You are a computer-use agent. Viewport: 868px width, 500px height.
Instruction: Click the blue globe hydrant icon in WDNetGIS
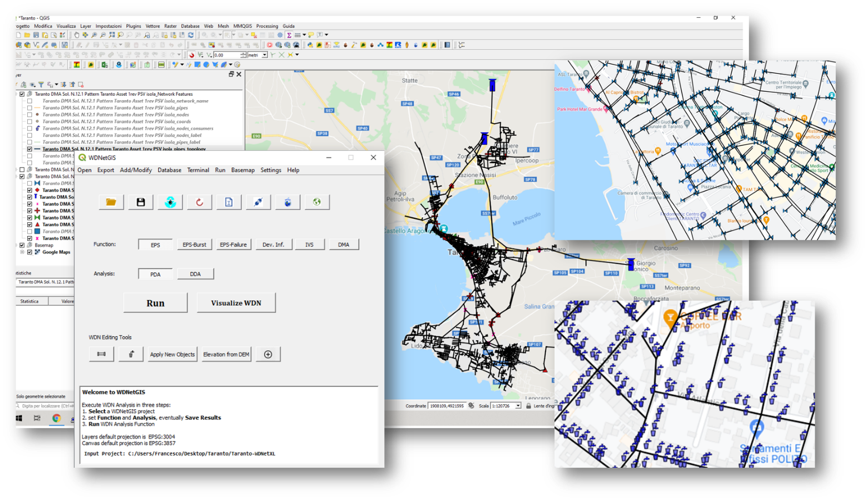(287, 202)
